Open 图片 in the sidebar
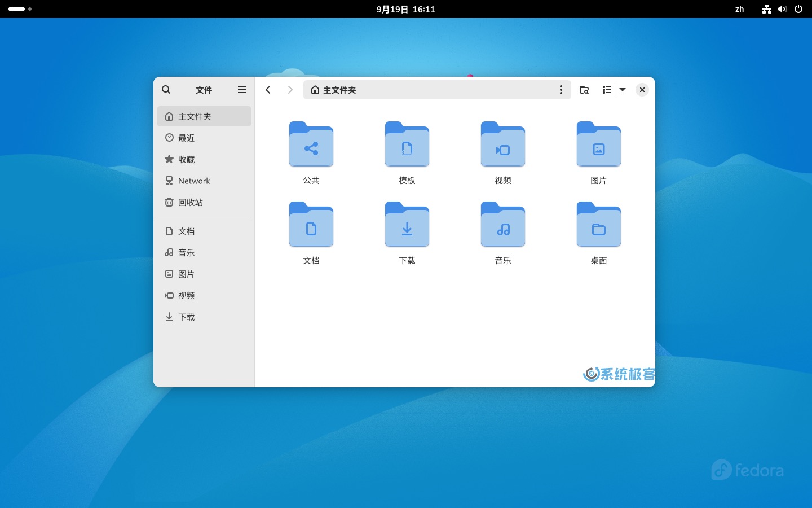The width and height of the screenshot is (812, 508). [x=204, y=274]
